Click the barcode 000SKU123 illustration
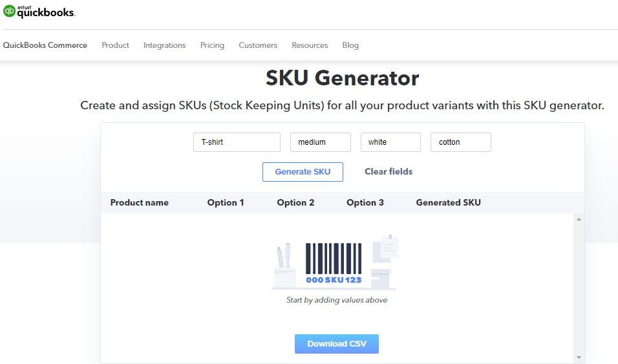The image size is (618, 364). click(x=334, y=262)
